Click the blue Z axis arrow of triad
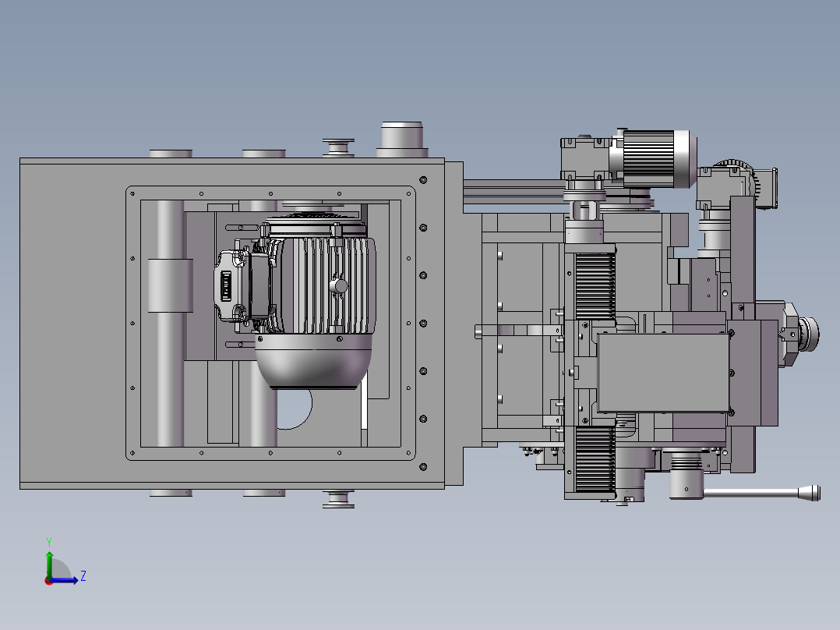 [65, 580]
